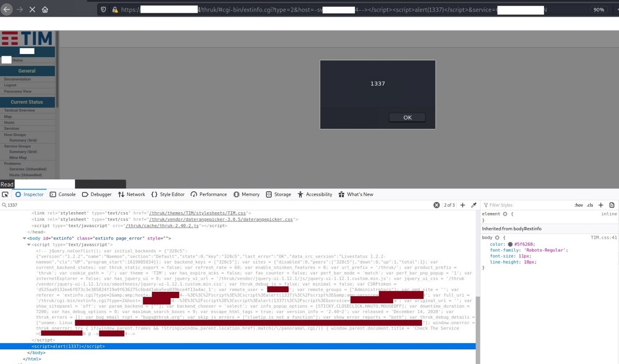Image resolution: width=619 pixels, height=364 pixels.
Task: Open the What's New tab
Action: pyautogui.click(x=356, y=194)
